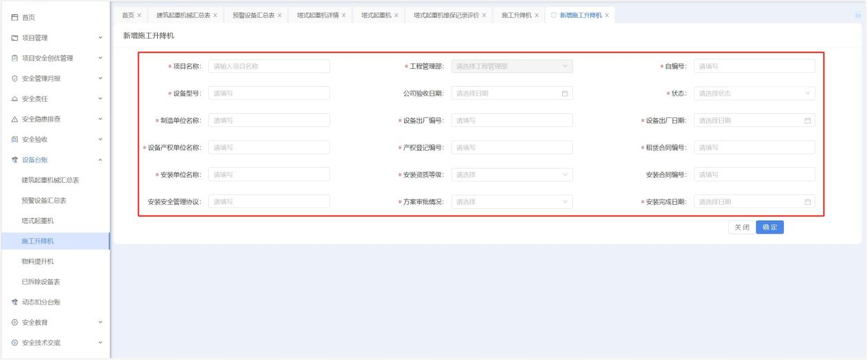Open calendar icon in 设备出厂日期 field
Screen dimensions: 868x361
point(807,121)
